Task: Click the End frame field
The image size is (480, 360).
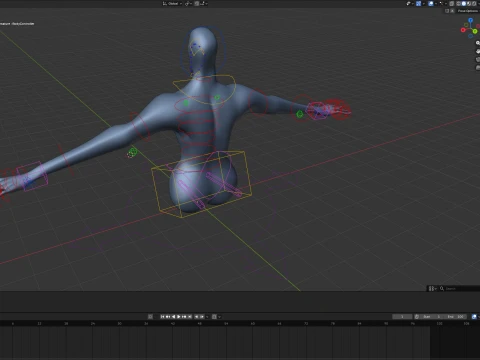Action: coord(456,317)
